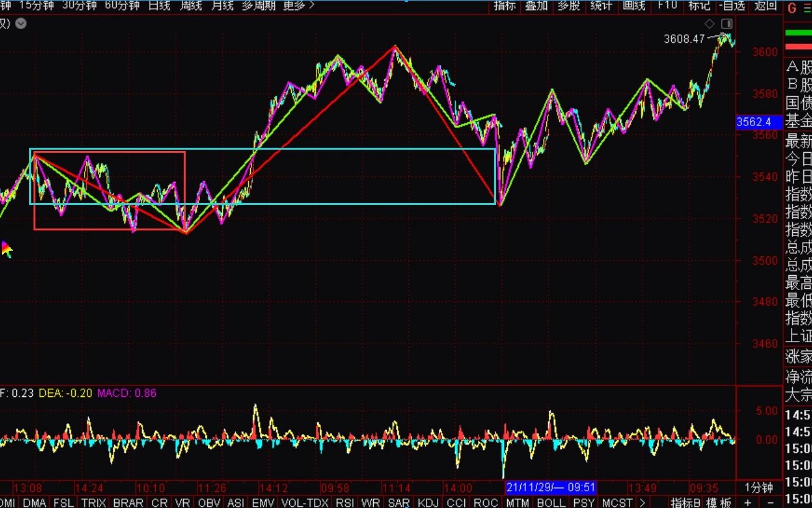Click the 3608.47 high price annotation

coord(684,39)
